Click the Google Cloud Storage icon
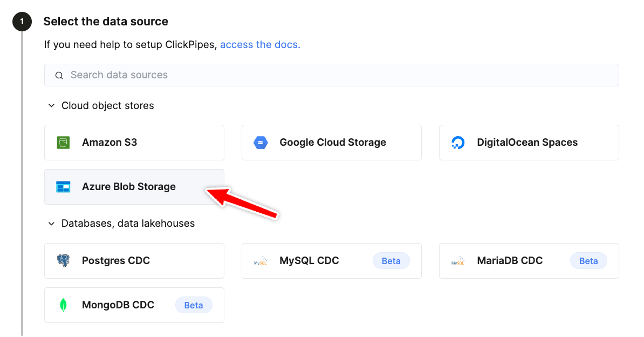This screenshot has height=337, width=644. pos(262,142)
